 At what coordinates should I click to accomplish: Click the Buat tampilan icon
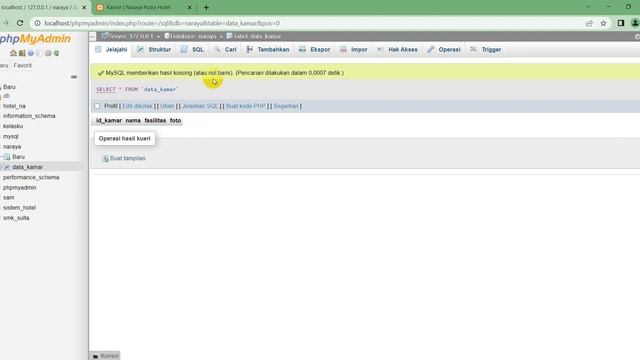coord(105,158)
